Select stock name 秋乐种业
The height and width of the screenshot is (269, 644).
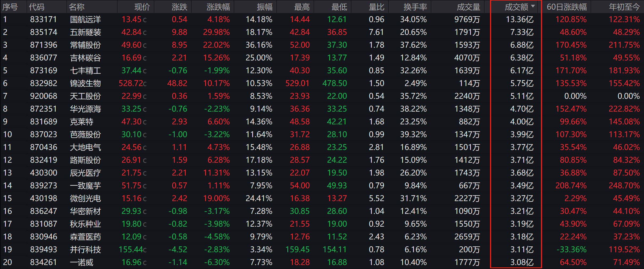click(x=85, y=224)
